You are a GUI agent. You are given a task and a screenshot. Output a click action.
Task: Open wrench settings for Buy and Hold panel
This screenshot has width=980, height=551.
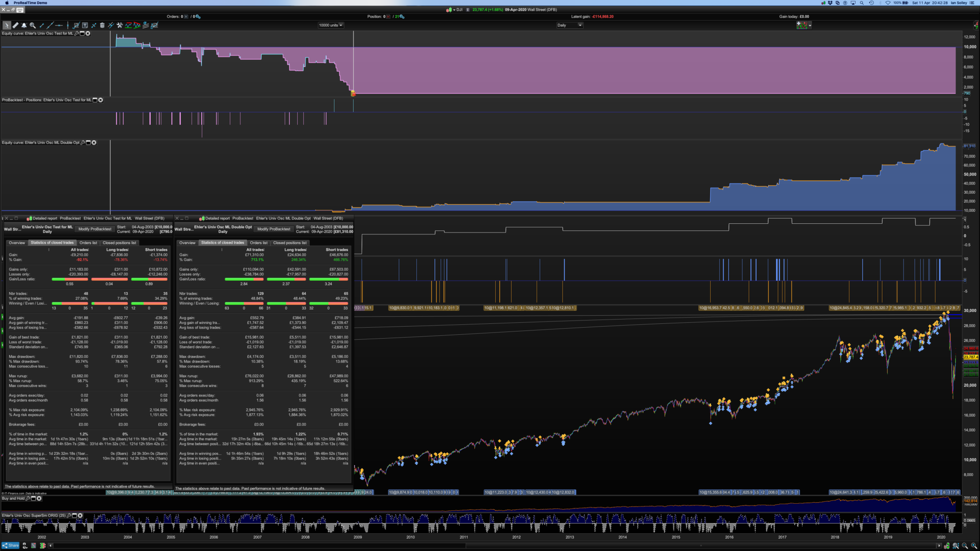coord(28,498)
